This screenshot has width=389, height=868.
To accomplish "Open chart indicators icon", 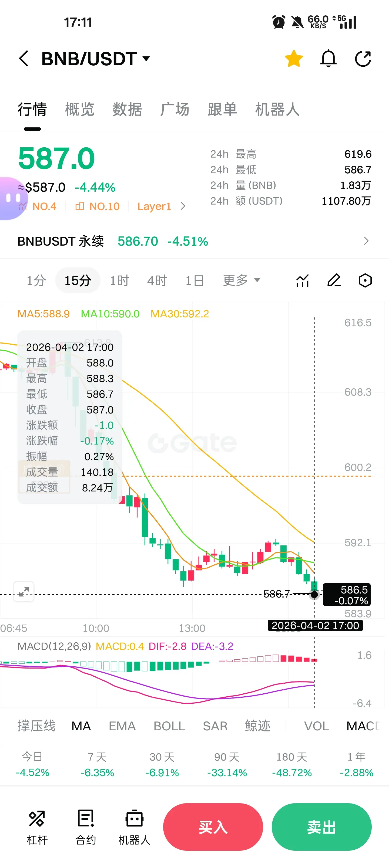I will click(x=303, y=280).
